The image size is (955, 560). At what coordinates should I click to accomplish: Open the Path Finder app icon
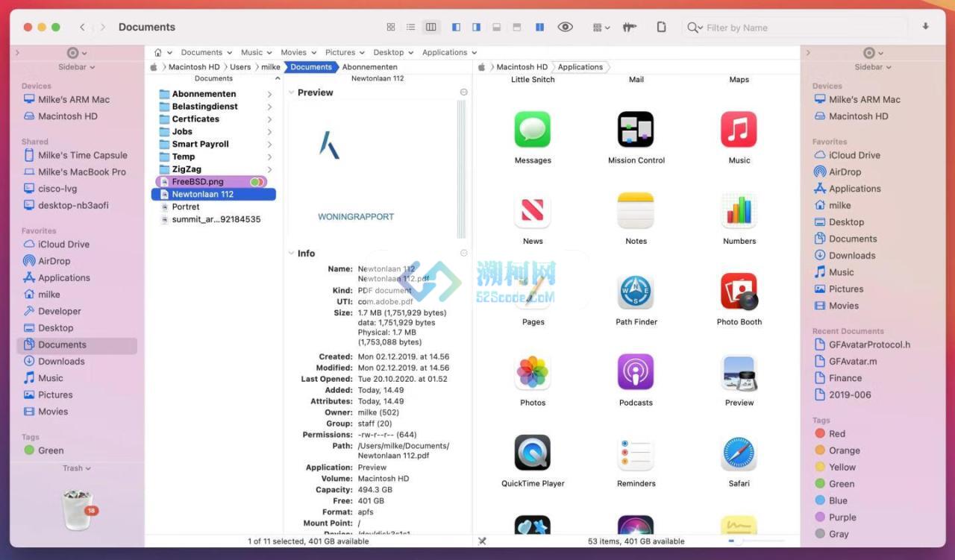pyautogui.click(x=636, y=292)
